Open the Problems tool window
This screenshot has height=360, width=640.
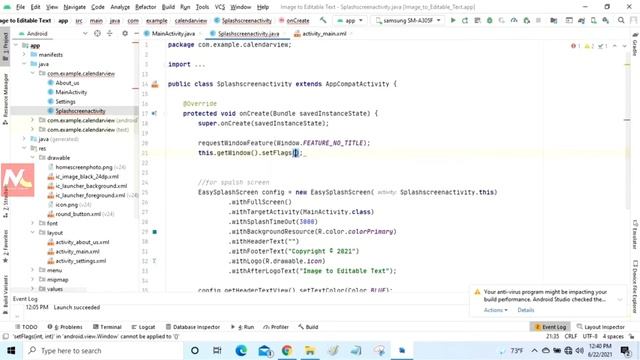pos(64,327)
